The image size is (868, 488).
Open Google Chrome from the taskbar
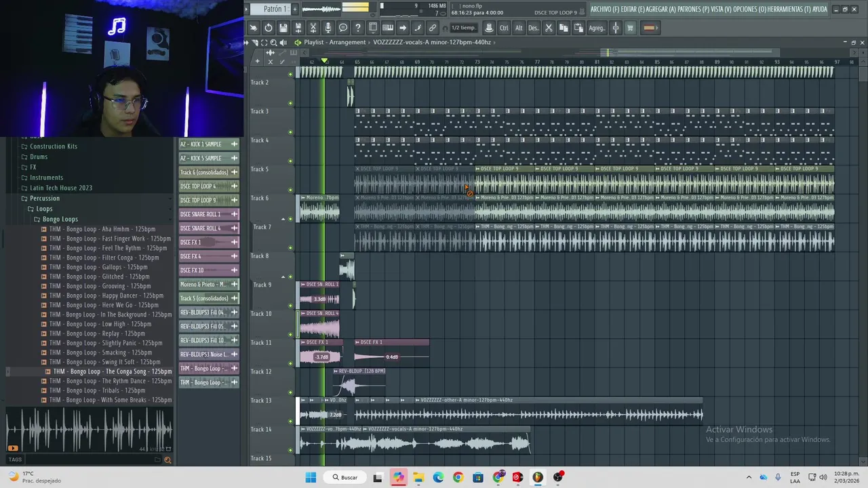point(458,477)
